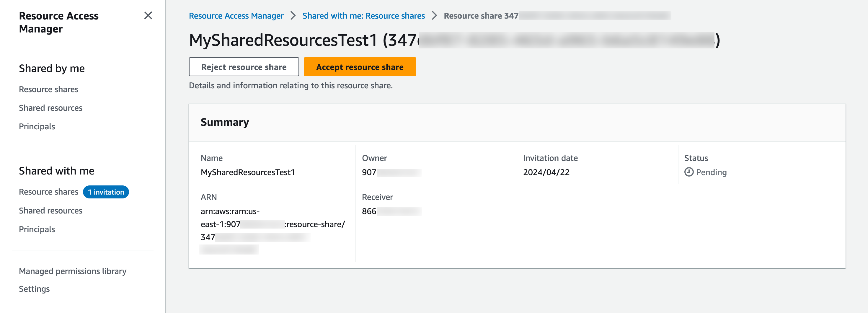Click the Pending status clock icon
This screenshot has width=868, height=313.
pos(689,172)
